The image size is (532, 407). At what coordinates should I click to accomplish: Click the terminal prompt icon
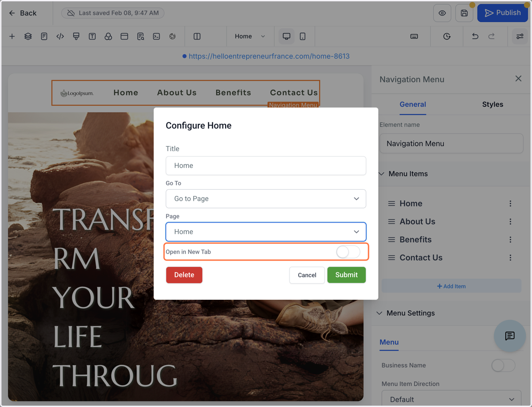click(156, 36)
